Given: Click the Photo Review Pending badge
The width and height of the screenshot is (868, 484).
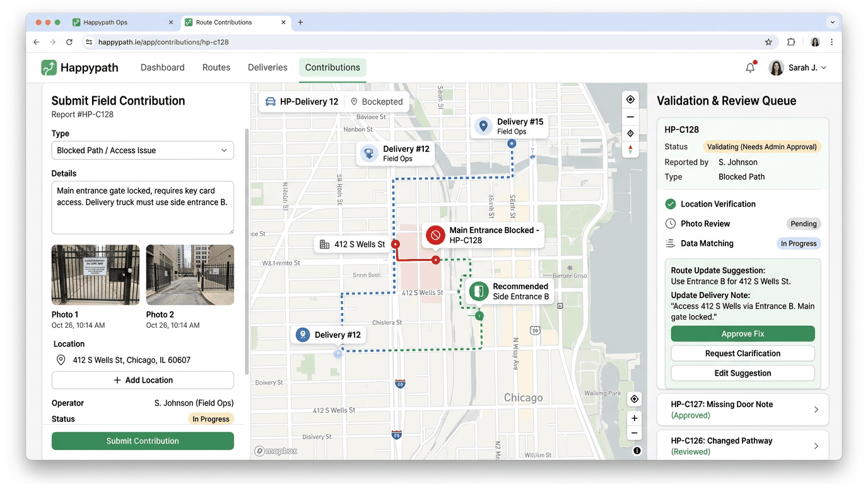Looking at the screenshot, I should tap(804, 224).
